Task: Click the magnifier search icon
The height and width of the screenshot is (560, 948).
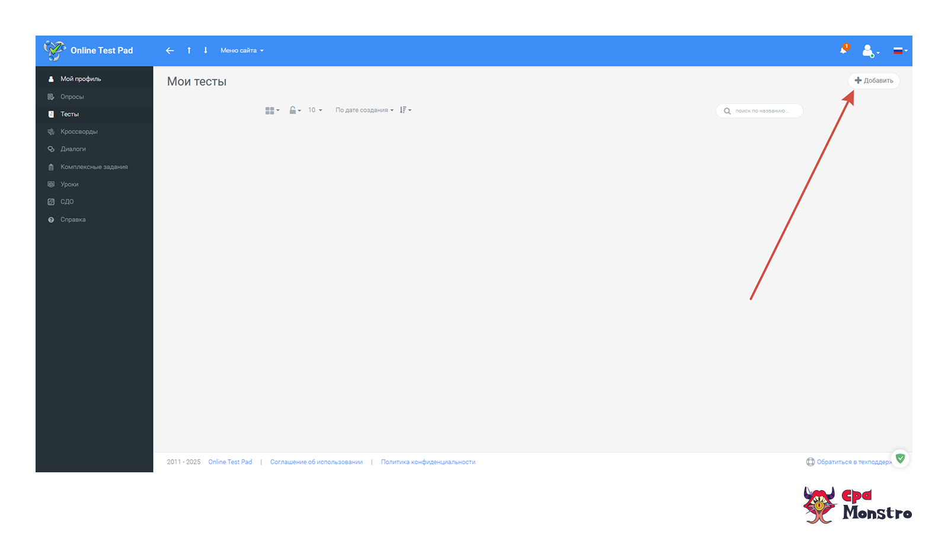Action: coord(727,111)
